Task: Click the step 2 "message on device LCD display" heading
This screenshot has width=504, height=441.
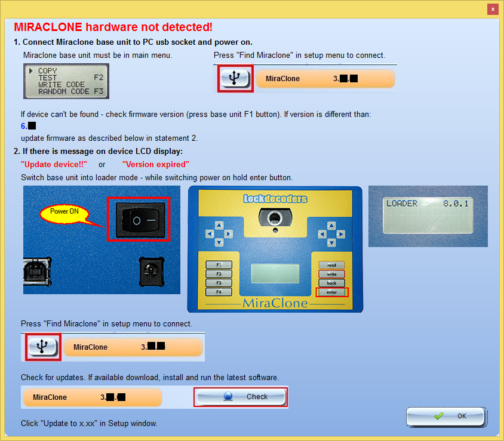Action: (99, 152)
